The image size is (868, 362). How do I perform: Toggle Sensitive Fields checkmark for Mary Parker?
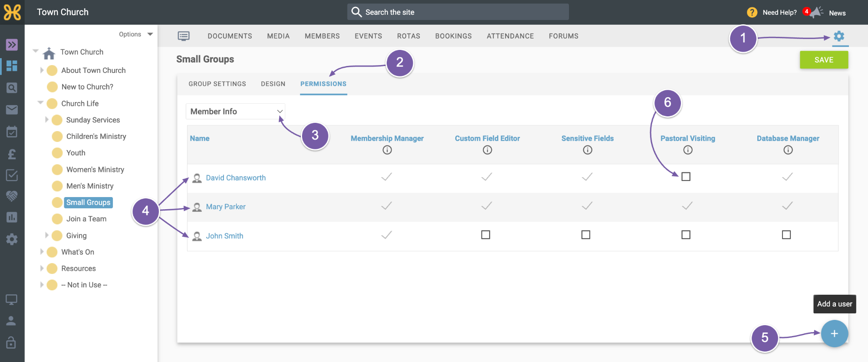587,206
